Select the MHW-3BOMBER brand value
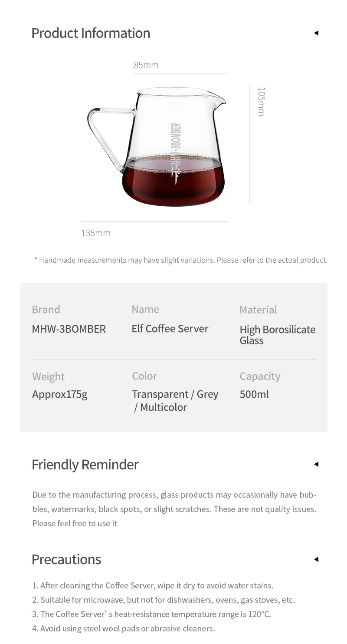Screen dimensions: 347x644 [69, 329]
